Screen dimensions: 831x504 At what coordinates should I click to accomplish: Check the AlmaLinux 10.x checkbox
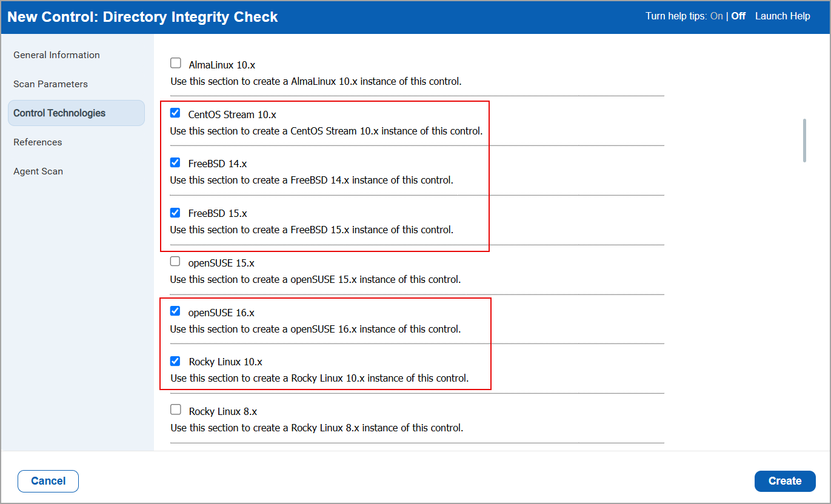coord(175,63)
